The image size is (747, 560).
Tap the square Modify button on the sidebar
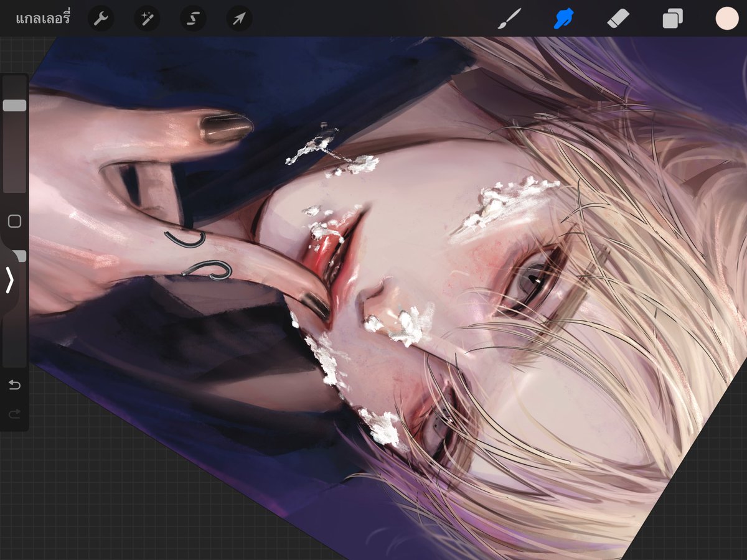tap(14, 222)
